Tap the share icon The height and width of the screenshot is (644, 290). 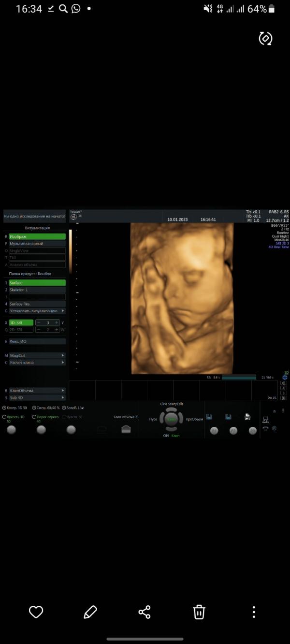coord(145,612)
